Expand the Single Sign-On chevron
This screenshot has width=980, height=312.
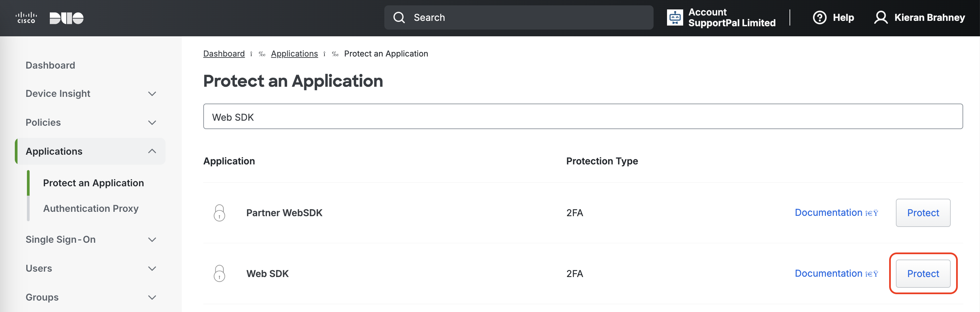152,240
